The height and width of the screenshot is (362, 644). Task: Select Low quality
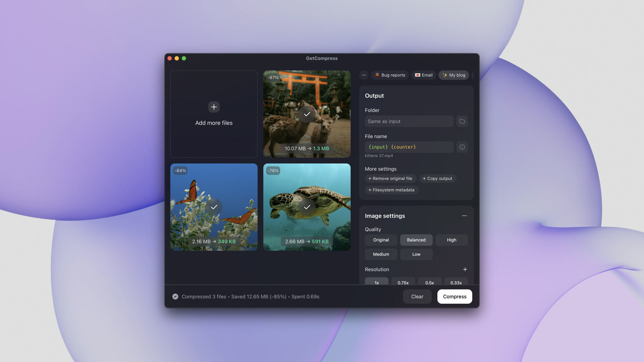coord(416,254)
